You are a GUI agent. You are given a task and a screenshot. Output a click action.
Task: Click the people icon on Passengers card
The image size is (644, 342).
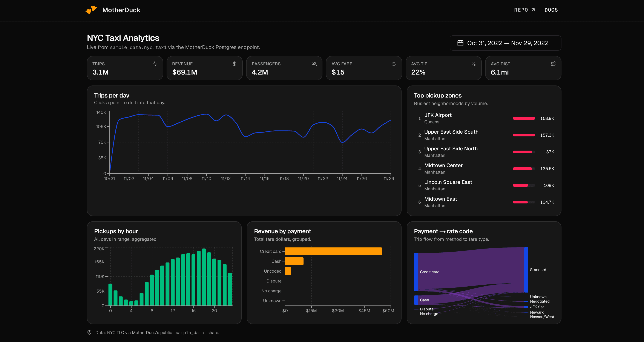314,64
